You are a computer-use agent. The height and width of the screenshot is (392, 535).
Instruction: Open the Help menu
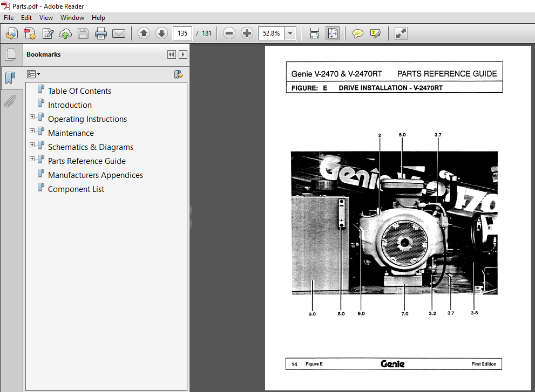click(x=98, y=18)
